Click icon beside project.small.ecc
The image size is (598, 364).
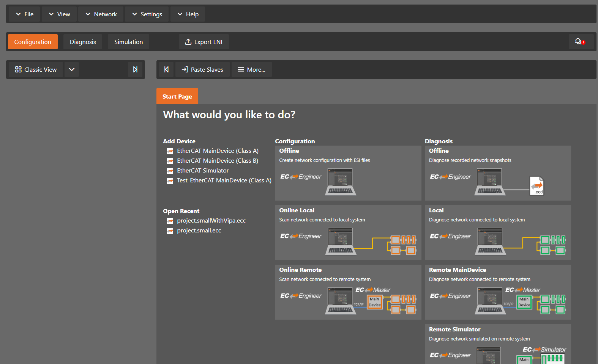click(170, 231)
